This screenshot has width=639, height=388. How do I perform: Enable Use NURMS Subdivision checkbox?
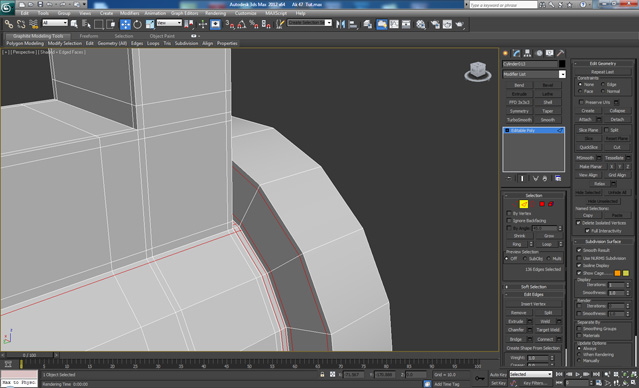tap(579, 258)
